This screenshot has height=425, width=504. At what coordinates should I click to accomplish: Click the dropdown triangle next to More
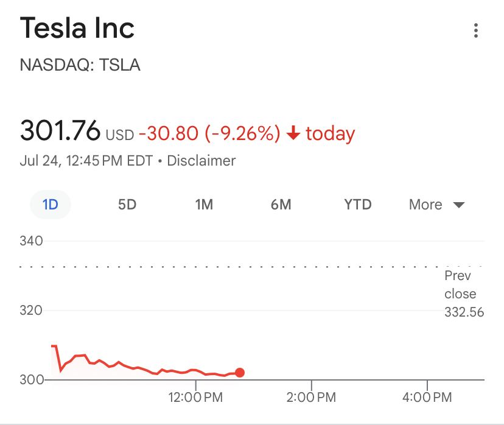pos(459,205)
